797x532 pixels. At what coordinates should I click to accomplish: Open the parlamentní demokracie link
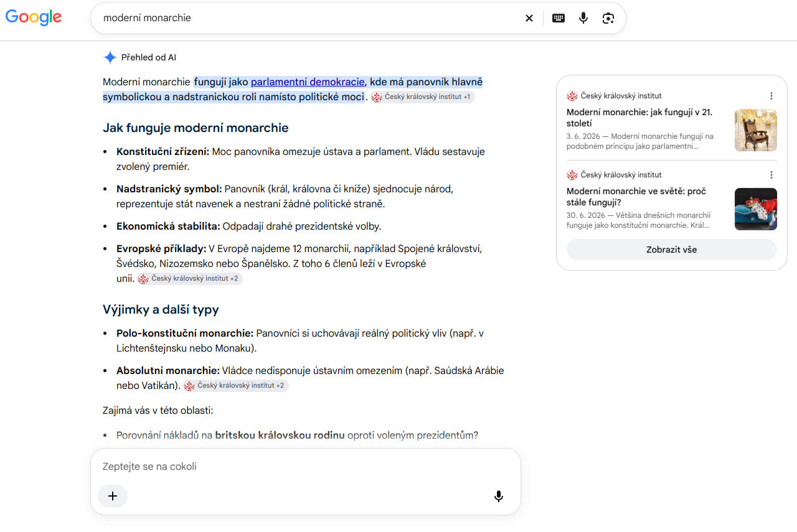(x=308, y=82)
